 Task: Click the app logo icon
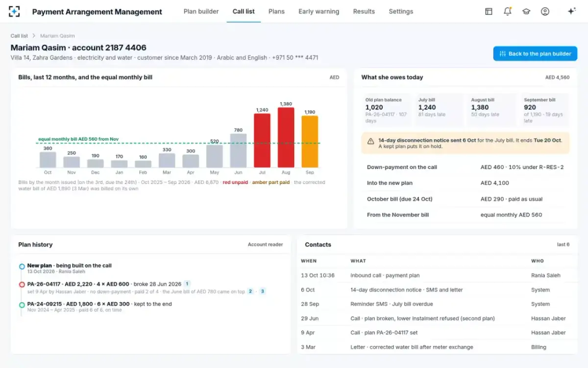click(x=14, y=11)
